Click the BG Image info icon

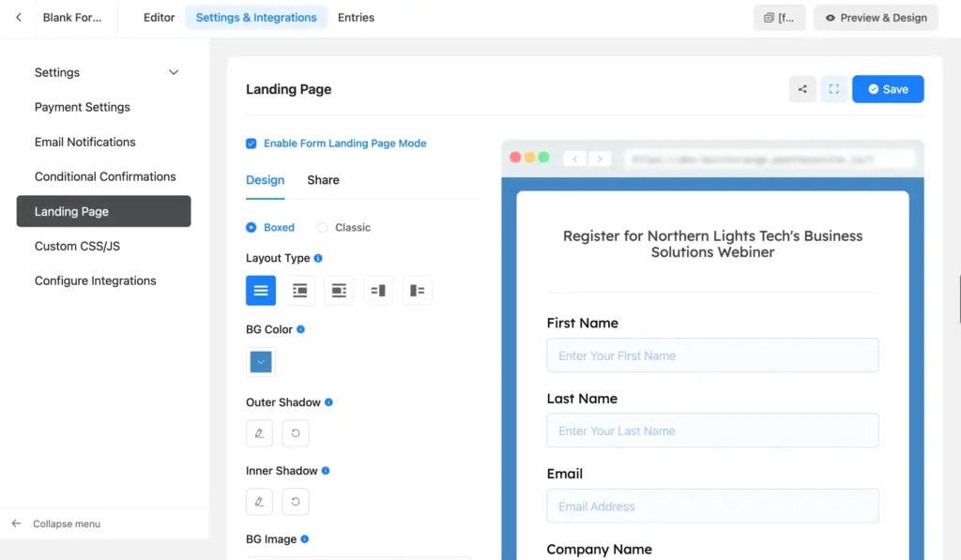305,539
